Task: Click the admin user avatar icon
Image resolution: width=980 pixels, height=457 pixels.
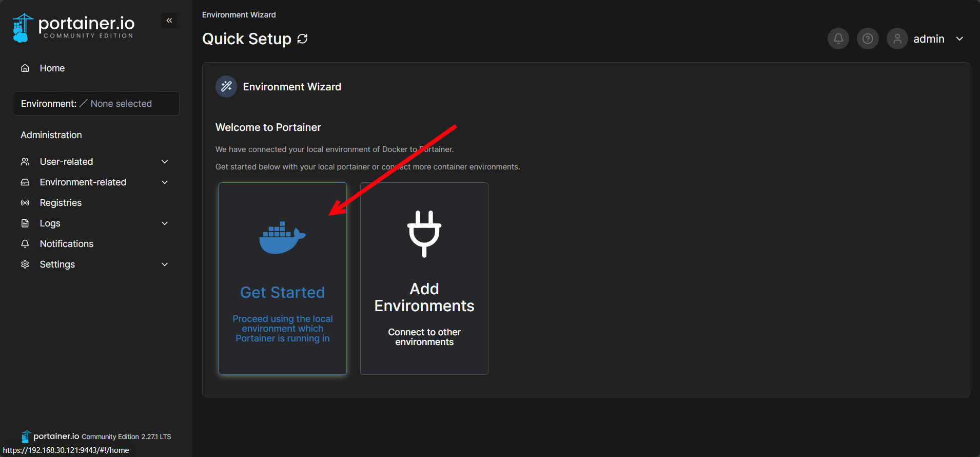Action: point(897,39)
